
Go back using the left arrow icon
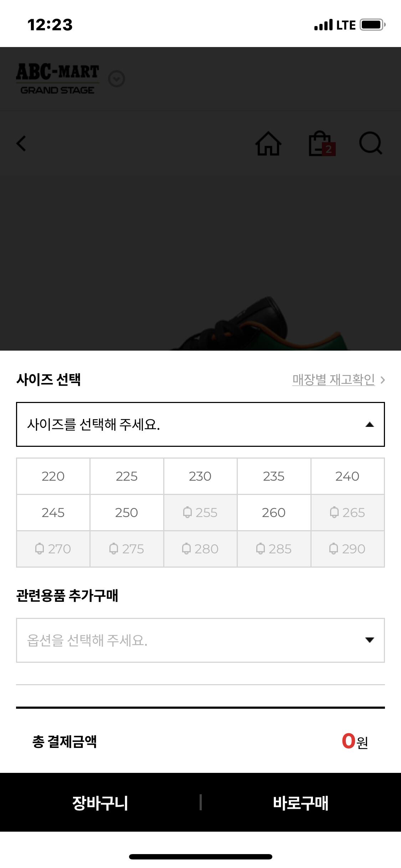21,144
